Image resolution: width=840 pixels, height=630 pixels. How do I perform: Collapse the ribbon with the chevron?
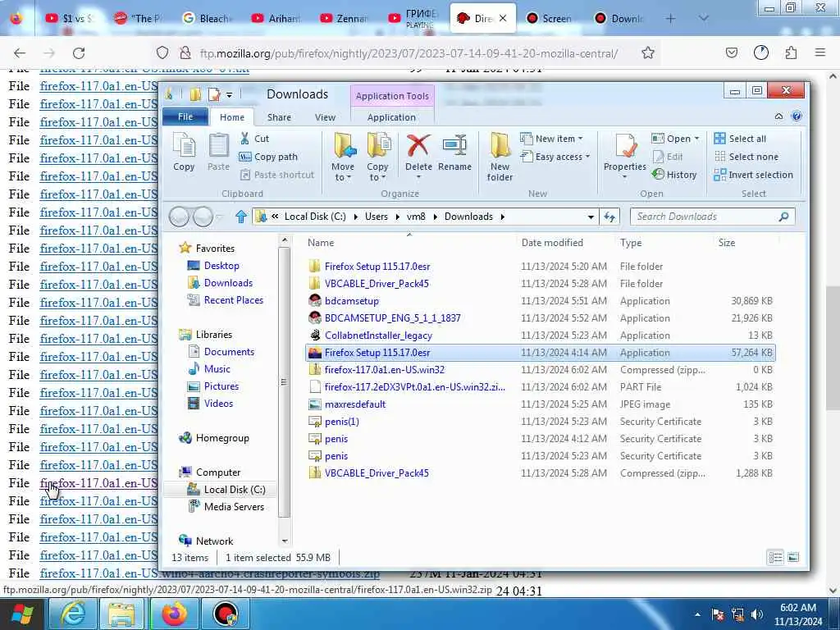click(x=779, y=116)
